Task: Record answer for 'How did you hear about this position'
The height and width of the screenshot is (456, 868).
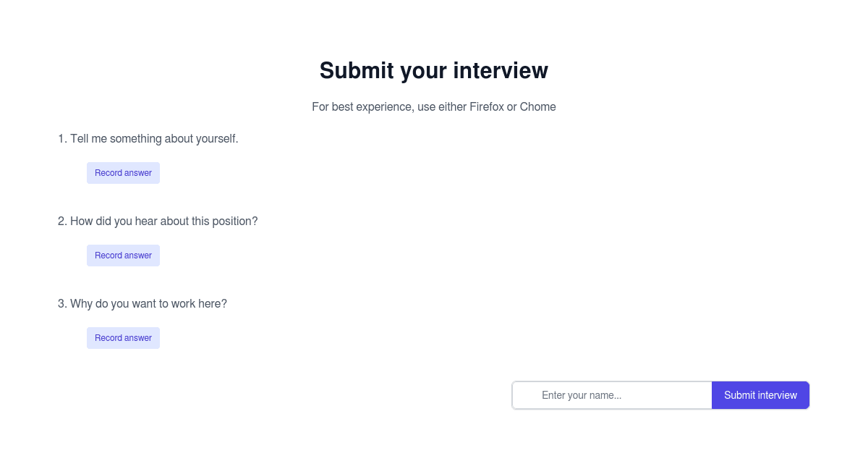Action: tap(123, 255)
